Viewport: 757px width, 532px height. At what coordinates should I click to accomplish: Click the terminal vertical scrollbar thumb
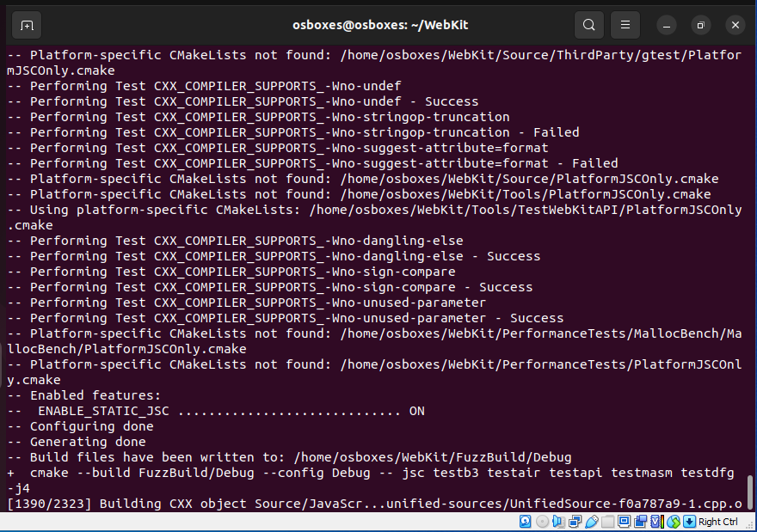(750, 492)
